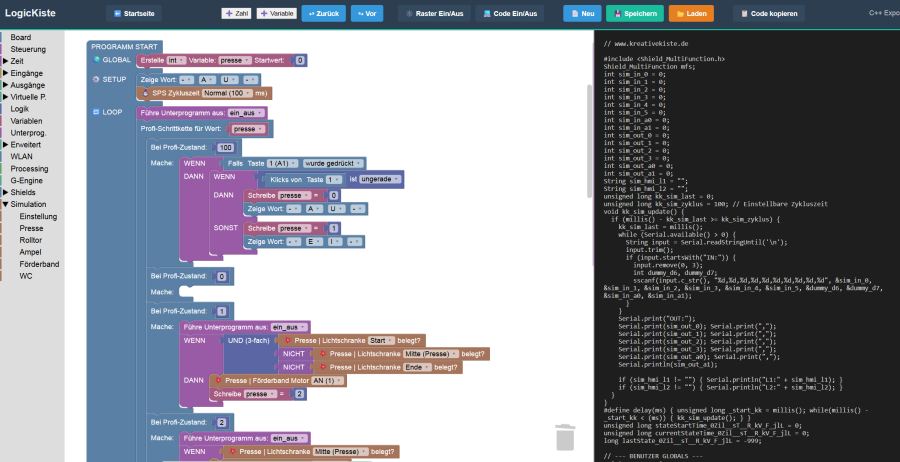Click the GLOBAL section icon
This screenshot has height=462, width=900.
96,60
